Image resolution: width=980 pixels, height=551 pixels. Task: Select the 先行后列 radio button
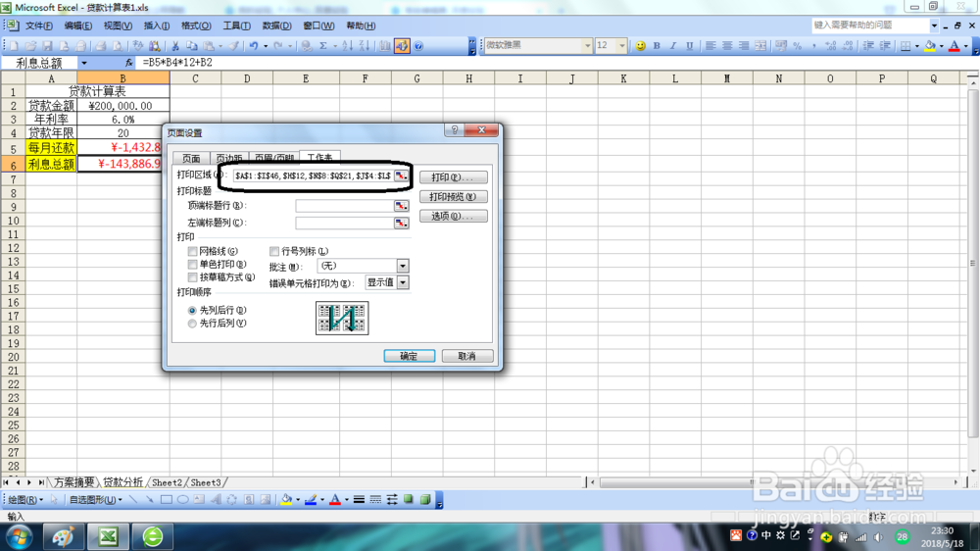(192, 324)
